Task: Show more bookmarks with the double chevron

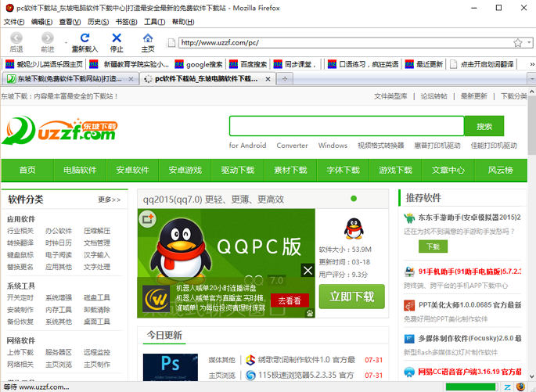Action: [x=532, y=64]
